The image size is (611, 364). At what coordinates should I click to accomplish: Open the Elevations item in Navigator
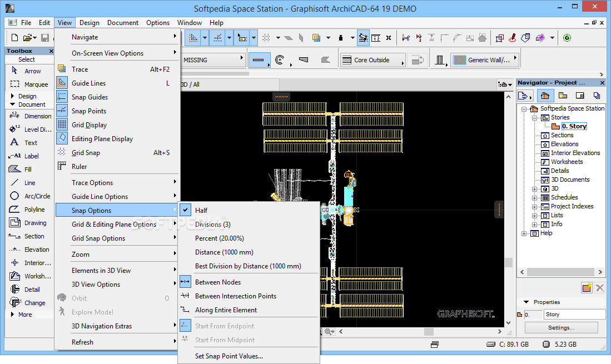click(565, 144)
